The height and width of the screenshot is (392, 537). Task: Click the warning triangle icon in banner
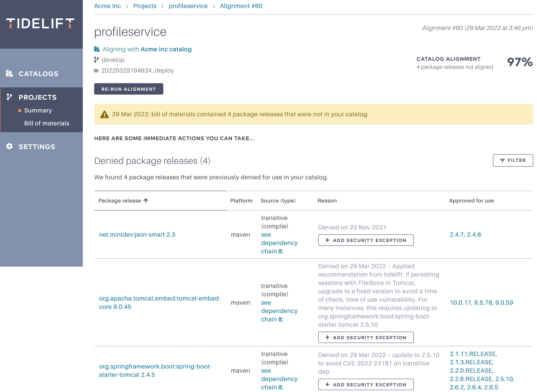[104, 114]
